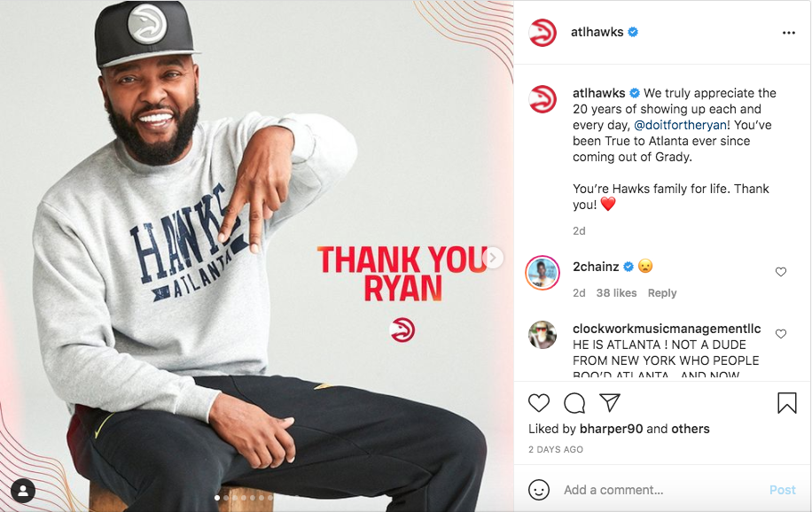The image size is (812, 512).
Task: Save post with the bookmark icon
Action: pos(786,403)
